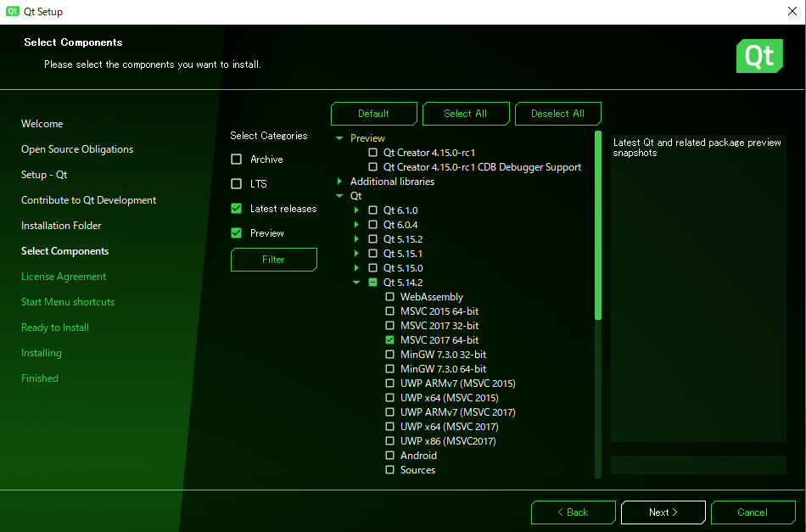Click the description text 'Latest Qt and related package preview snapshots'

(x=697, y=148)
